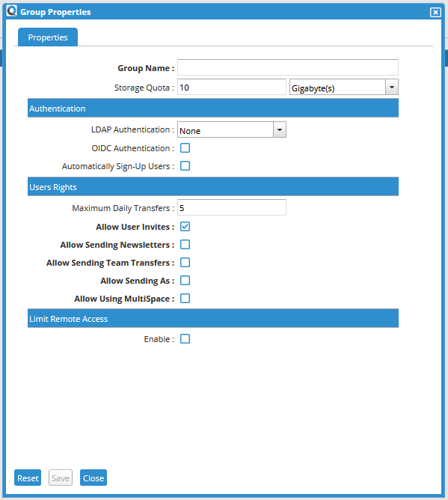This screenshot has width=448, height=500.
Task: Click the Reset button
Action: pyautogui.click(x=28, y=478)
